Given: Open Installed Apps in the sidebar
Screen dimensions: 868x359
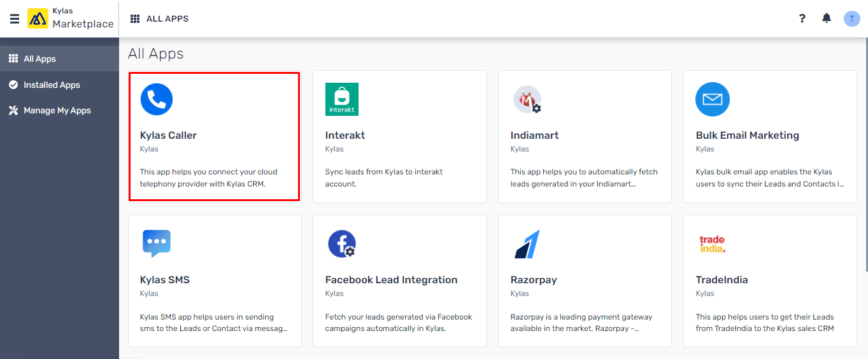Looking at the screenshot, I should tap(59, 85).
